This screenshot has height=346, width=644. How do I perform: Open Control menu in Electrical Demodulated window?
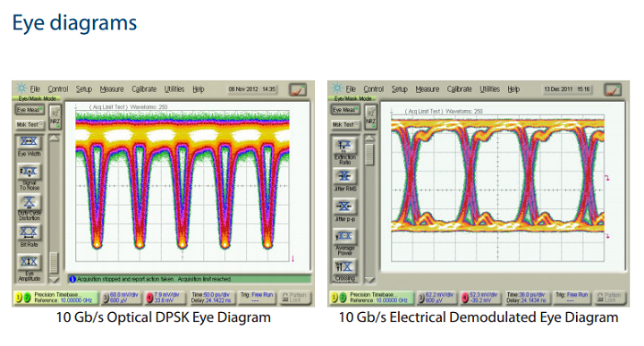point(373,89)
